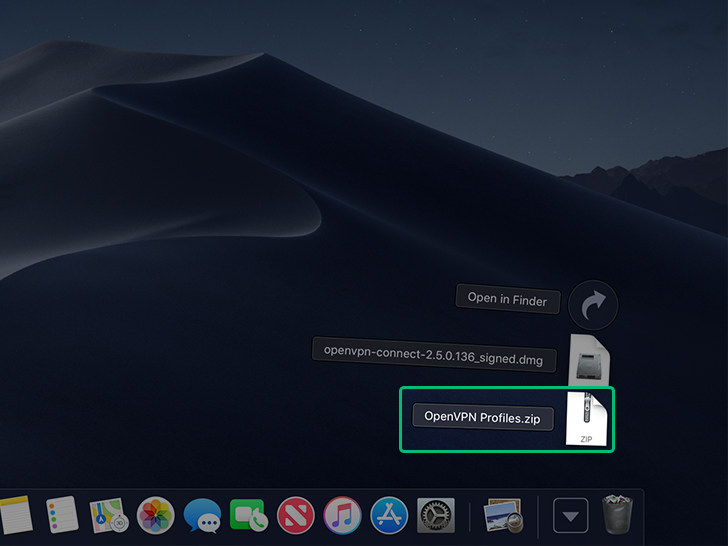This screenshot has width=728, height=546.
Task: Click the Open in Finder arrow icon
Action: pos(593,305)
